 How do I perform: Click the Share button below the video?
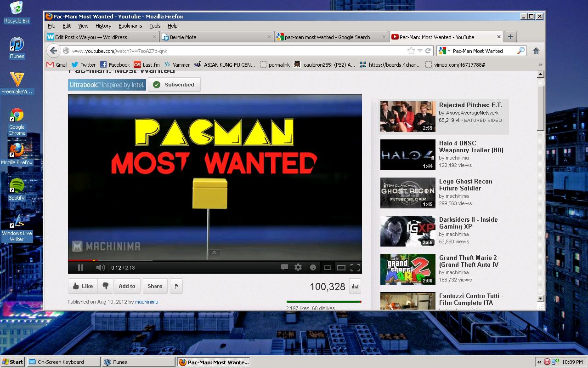(155, 286)
